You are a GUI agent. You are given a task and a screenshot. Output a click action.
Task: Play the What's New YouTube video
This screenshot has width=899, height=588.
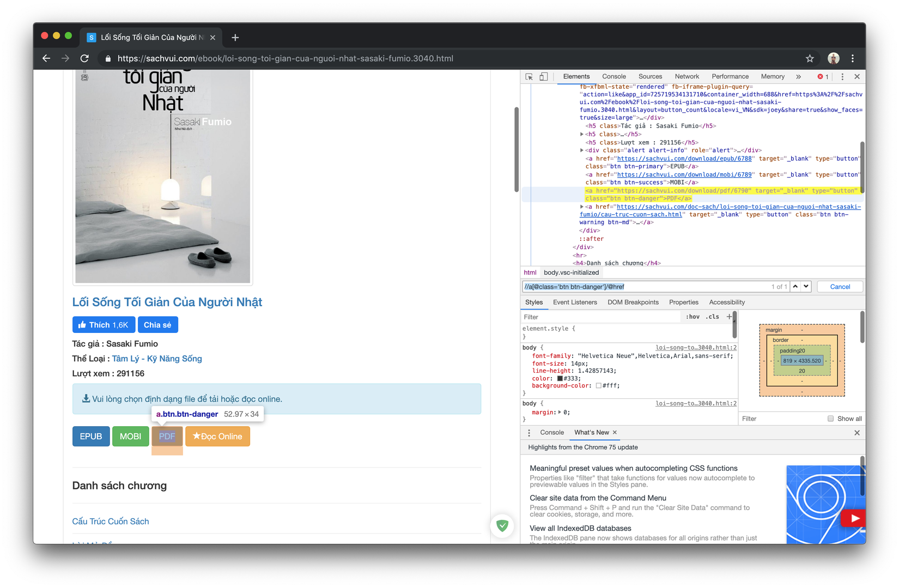[854, 518]
